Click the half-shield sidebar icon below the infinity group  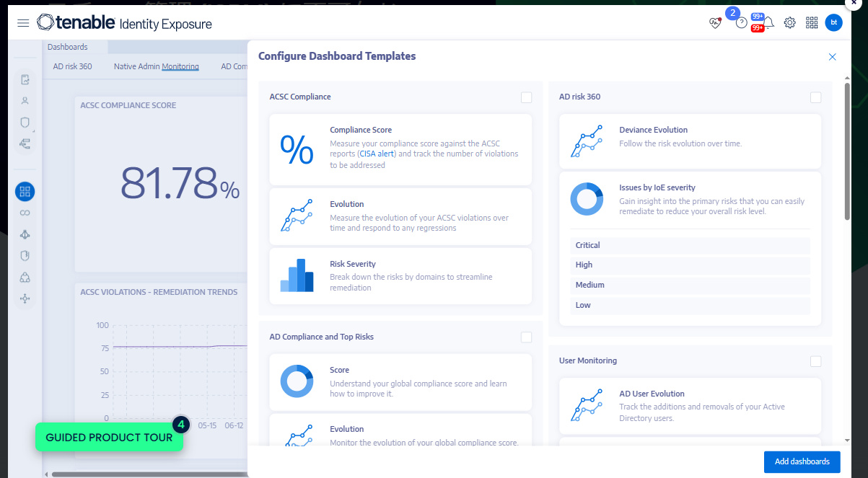click(x=25, y=255)
